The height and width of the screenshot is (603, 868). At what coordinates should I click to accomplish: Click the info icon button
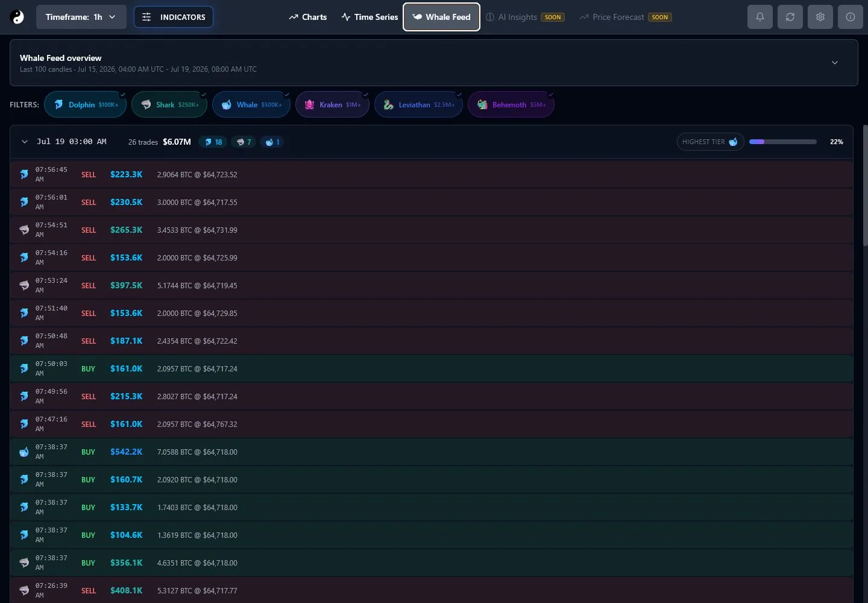point(851,17)
